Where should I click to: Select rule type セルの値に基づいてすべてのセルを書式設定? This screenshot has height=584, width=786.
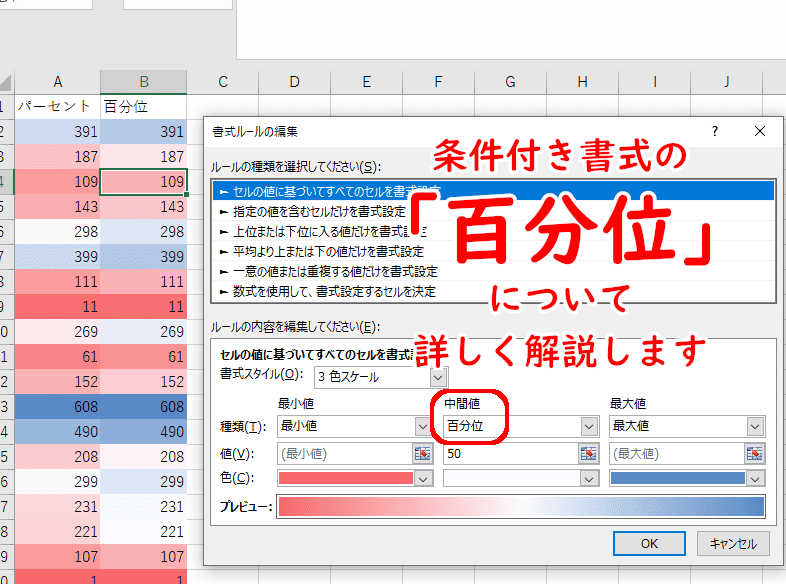coord(493,191)
